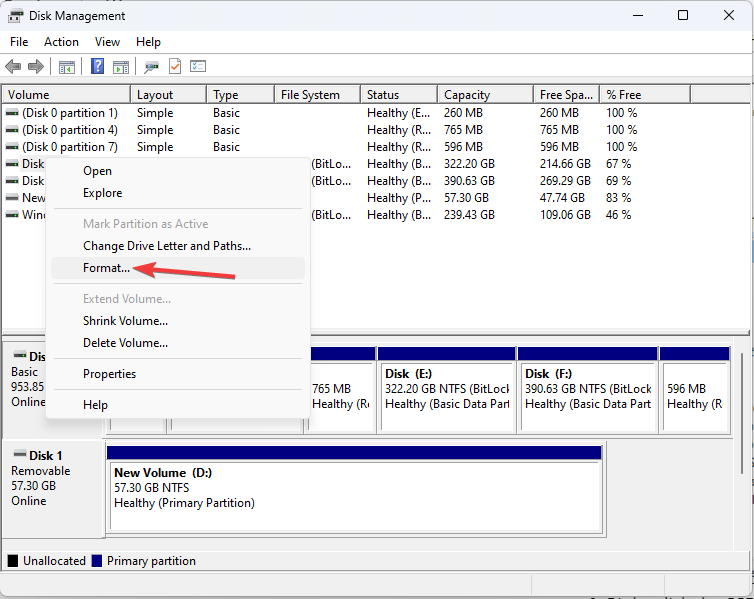Image resolution: width=754 pixels, height=599 pixels.
Task: Click the 47.74 GB free space cell
Action: pyautogui.click(x=562, y=198)
